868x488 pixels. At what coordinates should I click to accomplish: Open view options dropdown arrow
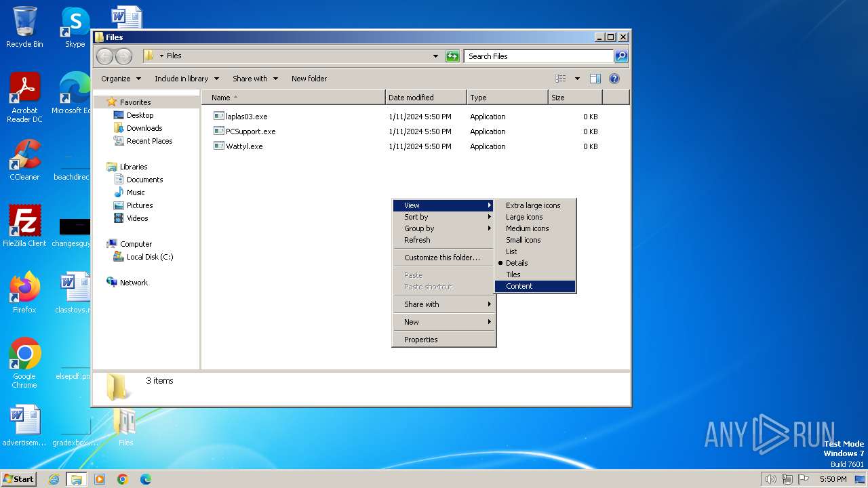click(577, 79)
